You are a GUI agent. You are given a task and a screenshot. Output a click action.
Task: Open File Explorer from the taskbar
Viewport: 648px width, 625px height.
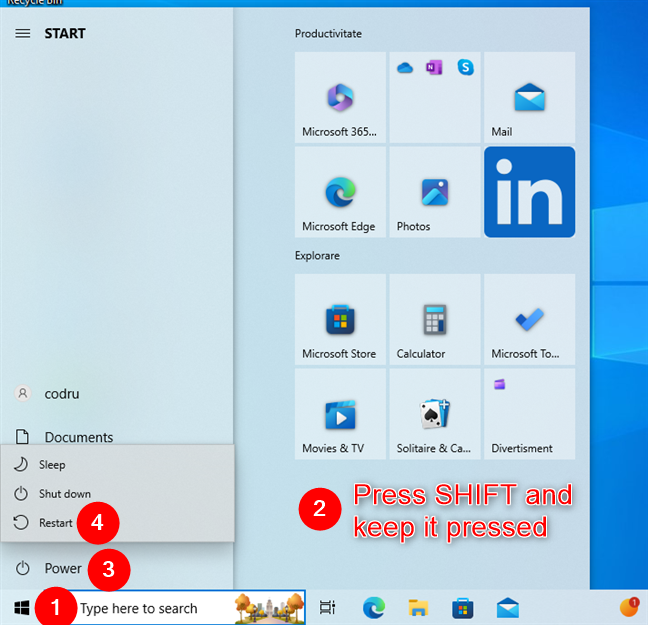tap(418, 608)
